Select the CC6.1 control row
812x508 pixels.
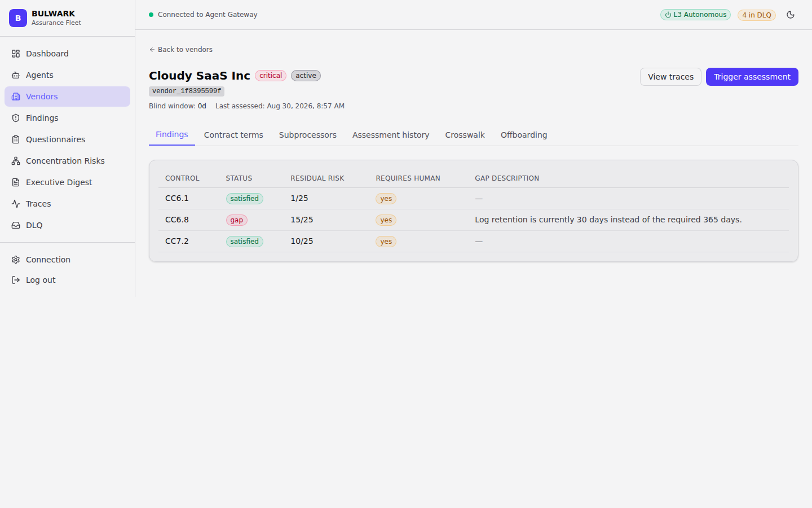coord(474,199)
